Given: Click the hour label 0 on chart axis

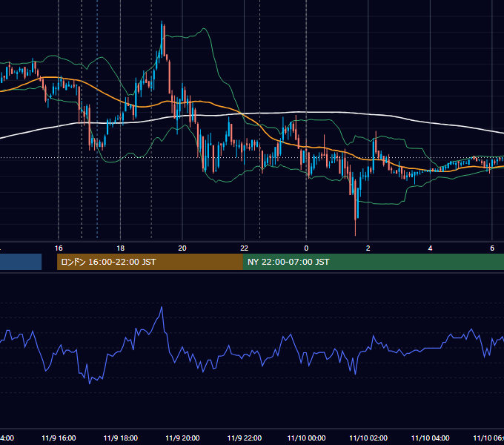Looking at the screenshot, I should [x=306, y=248].
